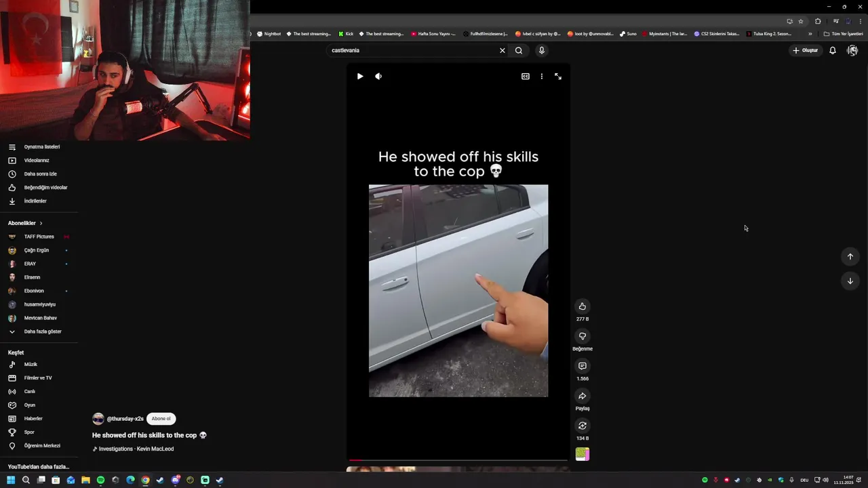Viewport: 868px width, 488px height.
Task: Open the Mevtcan Bahav channel
Action: point(39,318)
